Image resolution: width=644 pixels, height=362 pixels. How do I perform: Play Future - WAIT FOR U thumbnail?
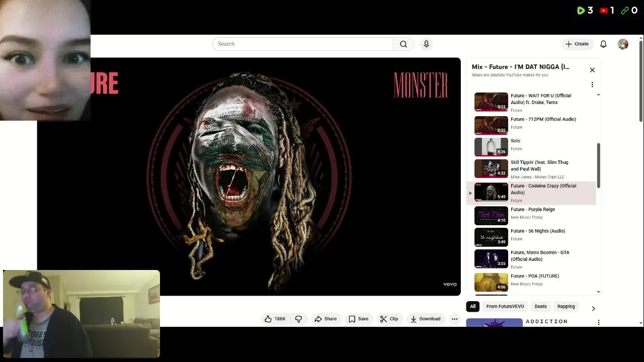(491, 102)
